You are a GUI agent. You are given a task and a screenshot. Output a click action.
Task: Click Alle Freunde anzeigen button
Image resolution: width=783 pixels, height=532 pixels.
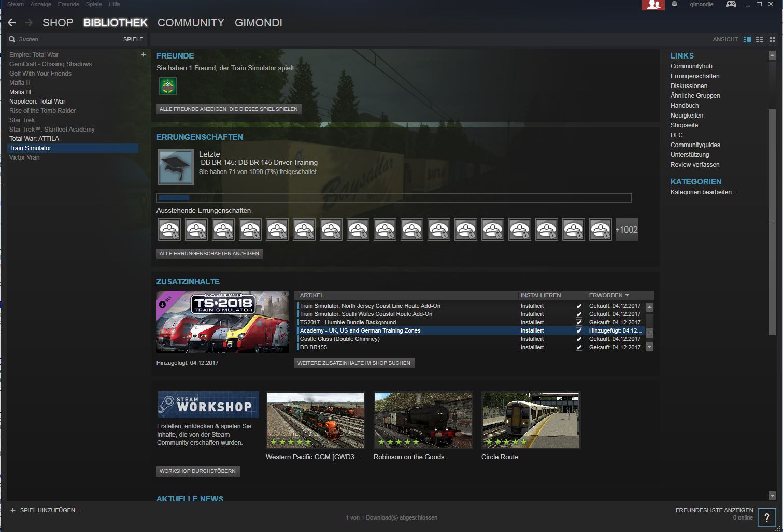tap(229, 109)
